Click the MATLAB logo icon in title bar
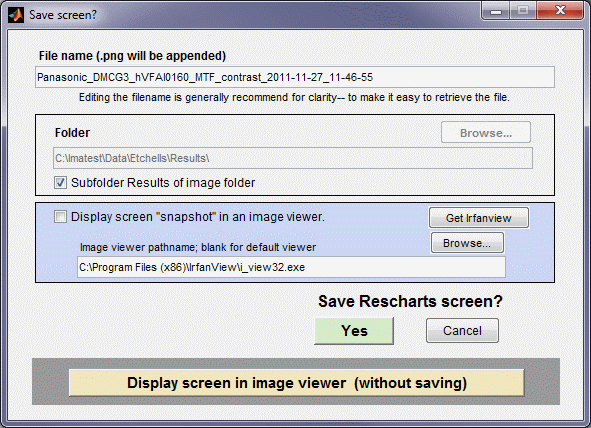This screenshot has height=428, width=591. [15, 15]
